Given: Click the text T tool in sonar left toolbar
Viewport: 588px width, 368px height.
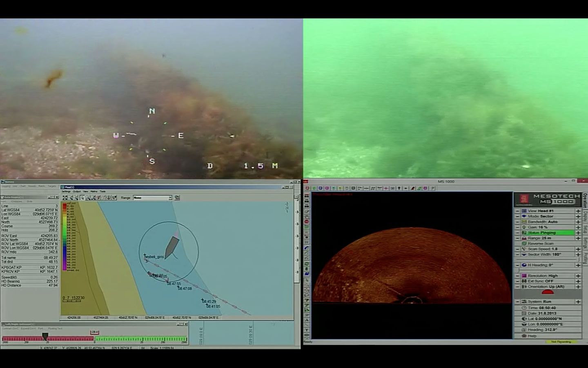Looking at the screenshot, I should click(307, 330).
